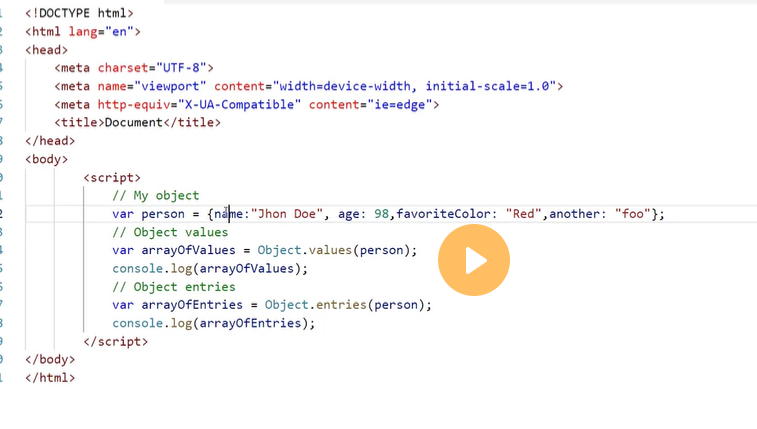Click the DOCTYPE html declaration line
This screenshot has height=429, width=757.
79,13
